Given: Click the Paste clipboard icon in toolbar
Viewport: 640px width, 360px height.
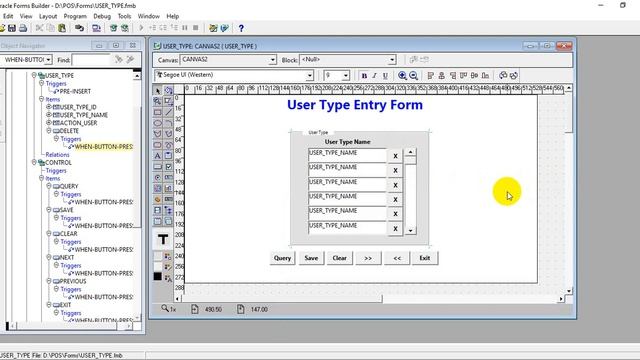Looking at the screenshot, I should click(x=62, y=28).
